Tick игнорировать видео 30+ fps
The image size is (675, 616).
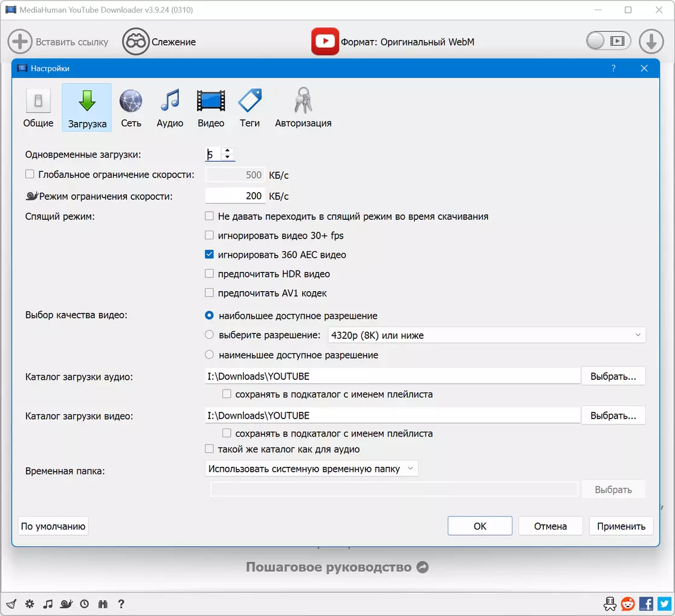209,236
